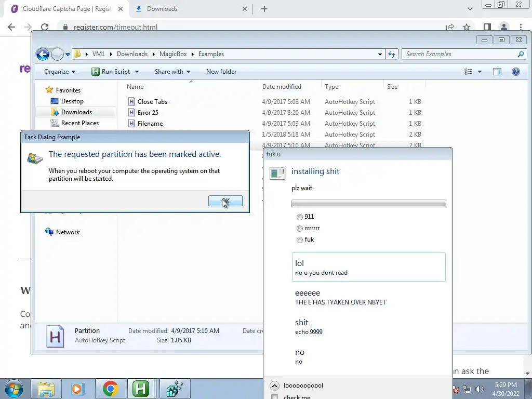The height and width of the screenshot is (399, 532).
Task: Bookmark this page with star icon
Action: [x=467, y=27]
